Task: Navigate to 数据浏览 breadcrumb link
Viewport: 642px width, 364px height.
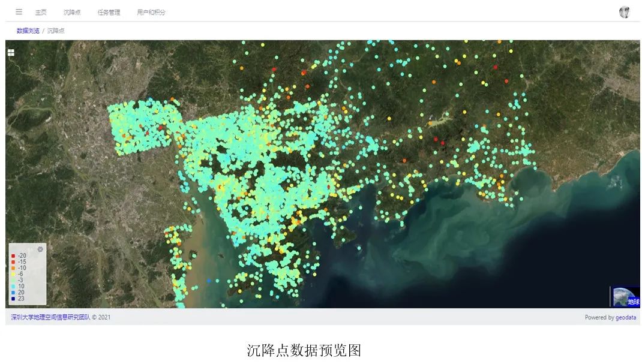Action: (x=28, y=31)
